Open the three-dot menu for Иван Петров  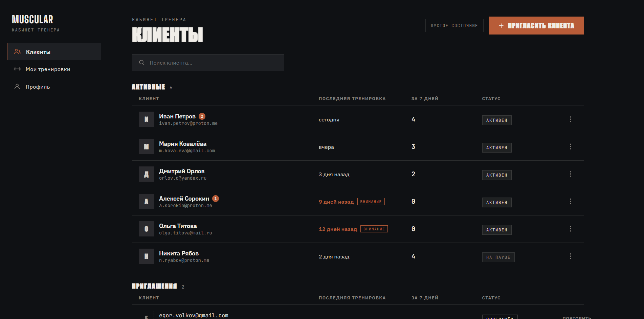coord(571,119)
